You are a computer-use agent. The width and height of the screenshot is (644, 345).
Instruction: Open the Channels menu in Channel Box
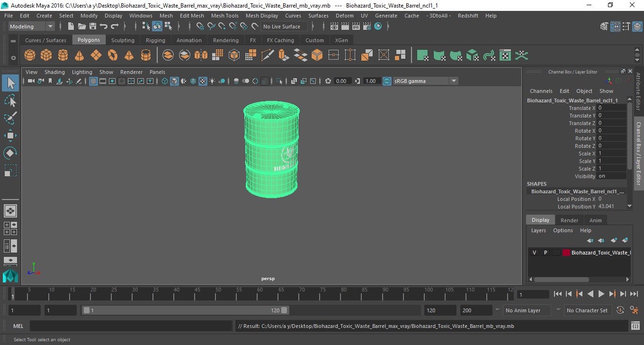click(x=541, y=91)
